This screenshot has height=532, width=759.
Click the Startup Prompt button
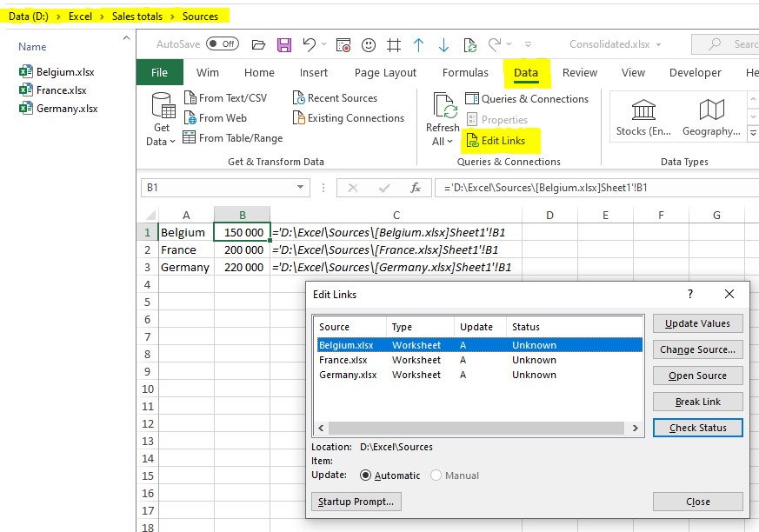pos(356,502)
